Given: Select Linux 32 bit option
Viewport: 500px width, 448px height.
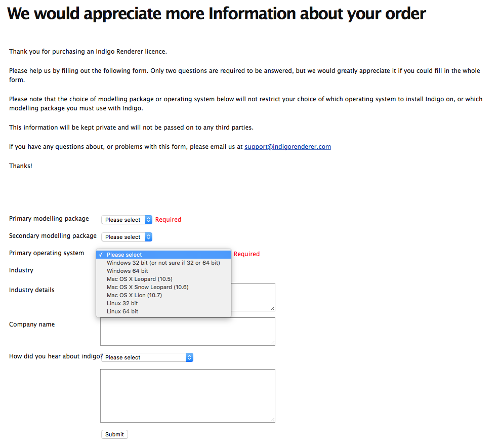Looking at the screenshot, I should click(x=163, y=303).
